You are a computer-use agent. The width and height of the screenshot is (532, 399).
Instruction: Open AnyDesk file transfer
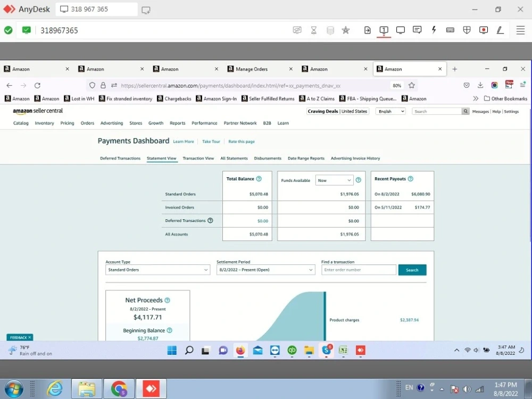(367, 30)
